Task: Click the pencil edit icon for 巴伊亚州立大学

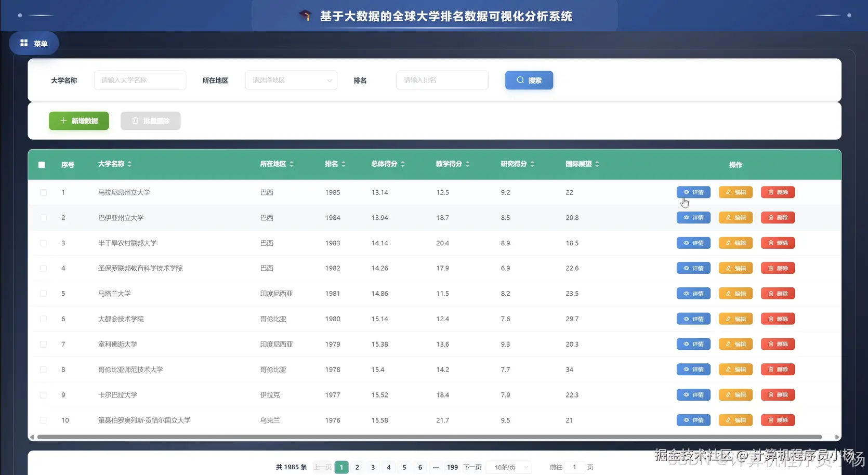Action: click(x=728, y=217)
